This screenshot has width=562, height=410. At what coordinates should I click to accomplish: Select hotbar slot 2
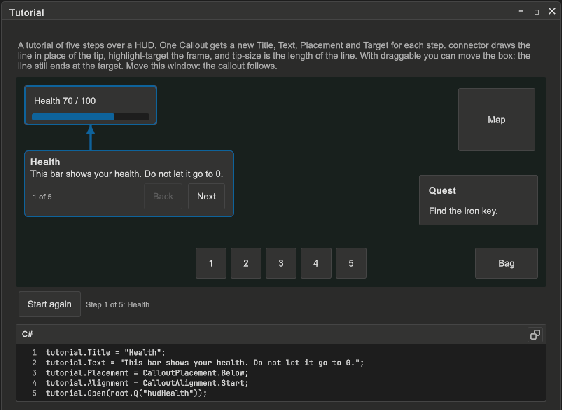(246, 263)
